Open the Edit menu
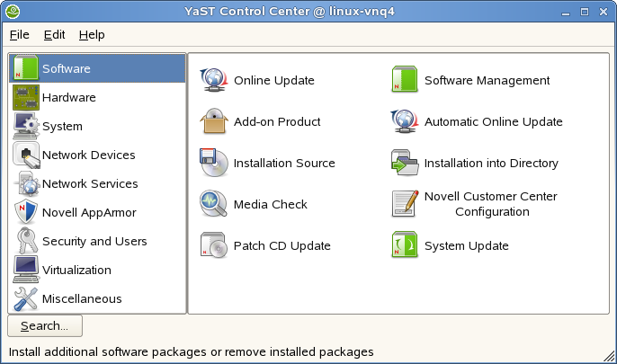617x364 pixels. coord(54,34)
